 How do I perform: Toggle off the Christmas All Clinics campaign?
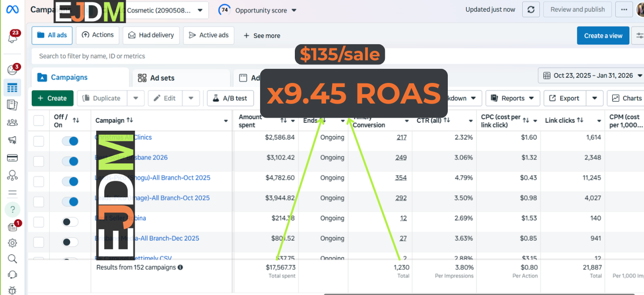click(x=70, y=141)
